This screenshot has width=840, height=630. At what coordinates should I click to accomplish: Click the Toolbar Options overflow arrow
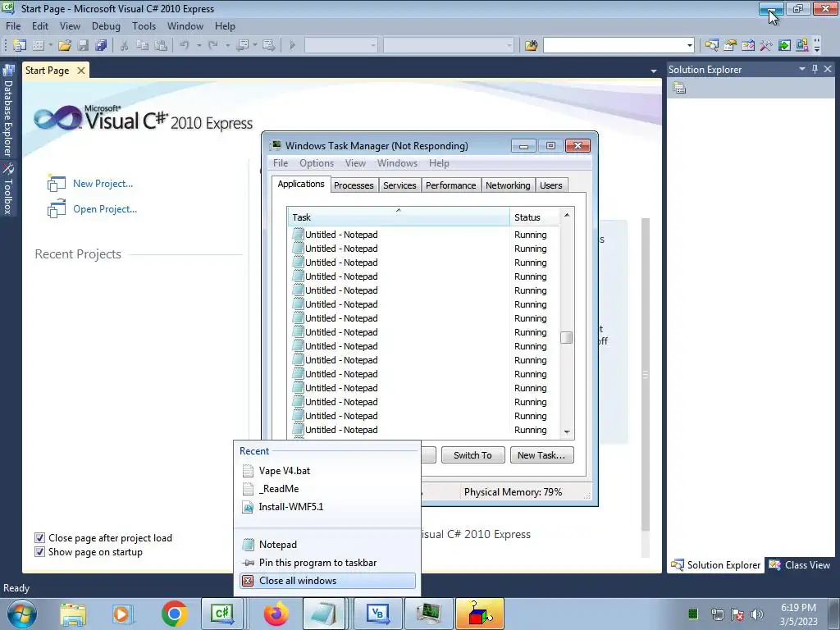[817, 46]
